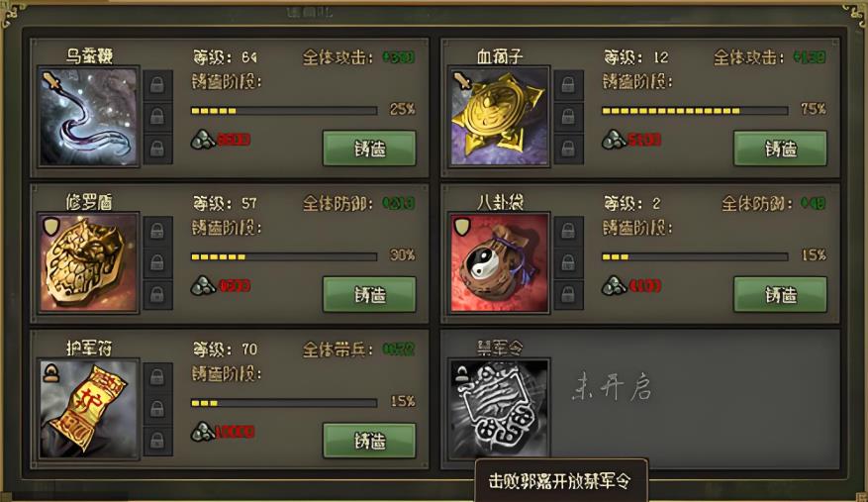Click middle lock slot beside 血滴子
Viewport: 868px width, 502px height.
(568, 117)
